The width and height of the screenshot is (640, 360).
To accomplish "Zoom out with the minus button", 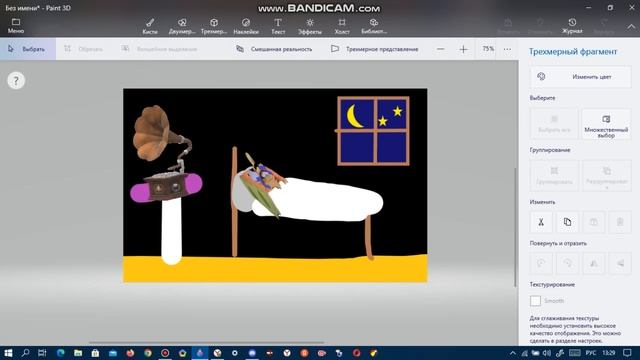I will (x=440, y=49).
